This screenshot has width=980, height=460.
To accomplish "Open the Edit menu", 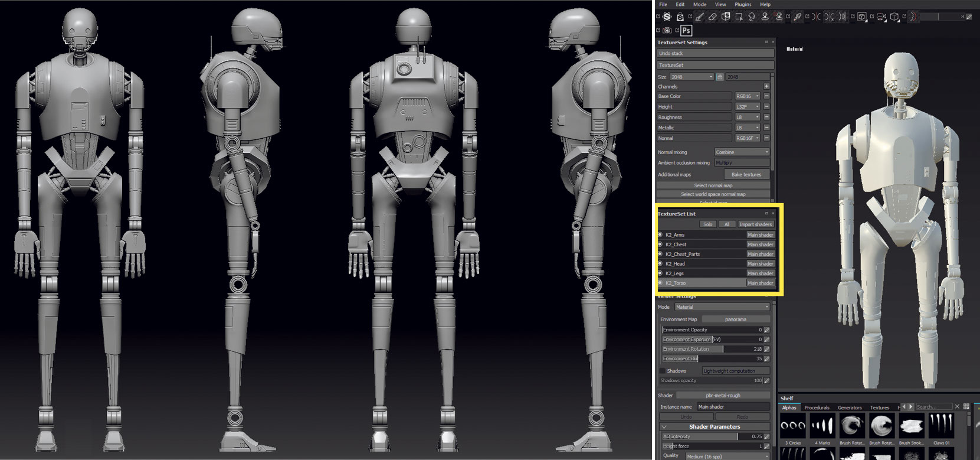I will coord(680,4).
